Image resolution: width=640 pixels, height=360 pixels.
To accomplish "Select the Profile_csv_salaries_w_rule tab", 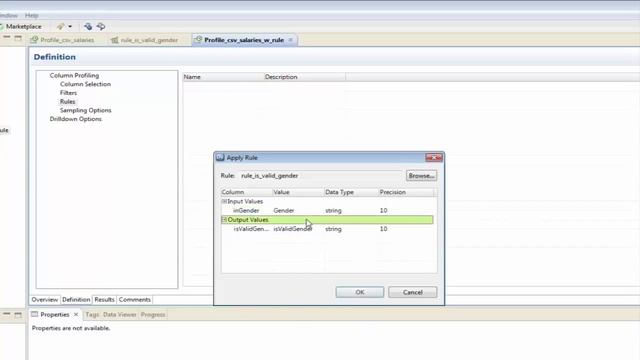I will [x=244, y=40].
